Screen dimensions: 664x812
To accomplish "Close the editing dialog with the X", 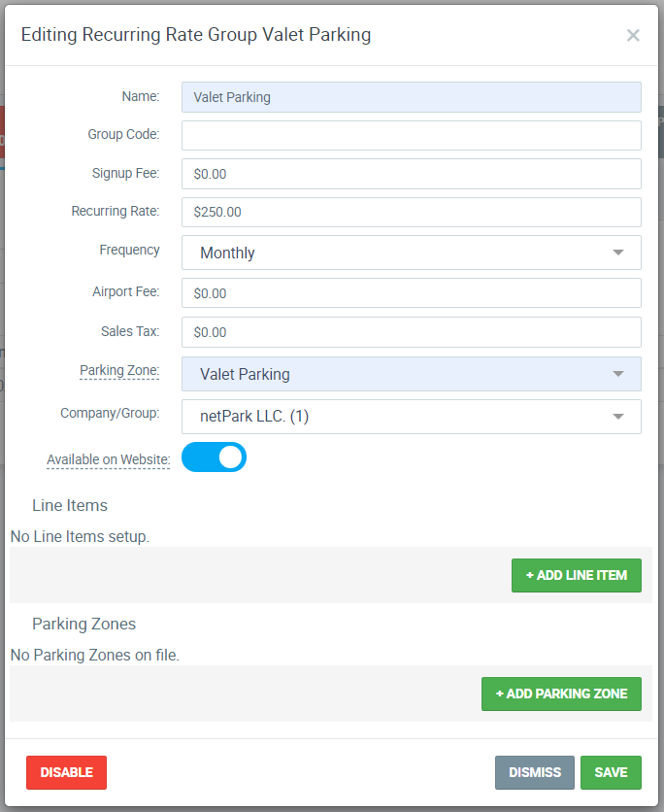I will pos(633,35).
